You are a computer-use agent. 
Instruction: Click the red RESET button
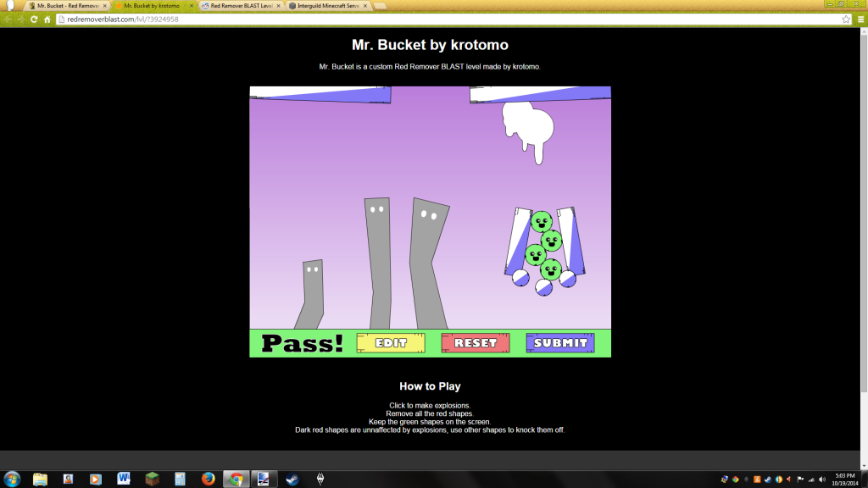[476, 343]
